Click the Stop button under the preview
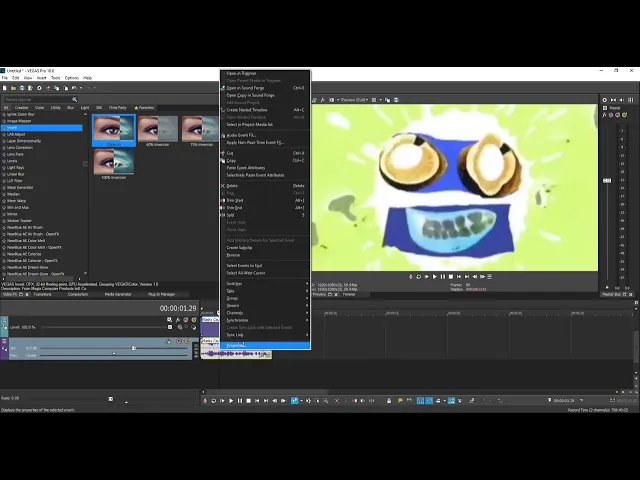The image size is (640, 480). pyautogui.click(x=451, y=277)
